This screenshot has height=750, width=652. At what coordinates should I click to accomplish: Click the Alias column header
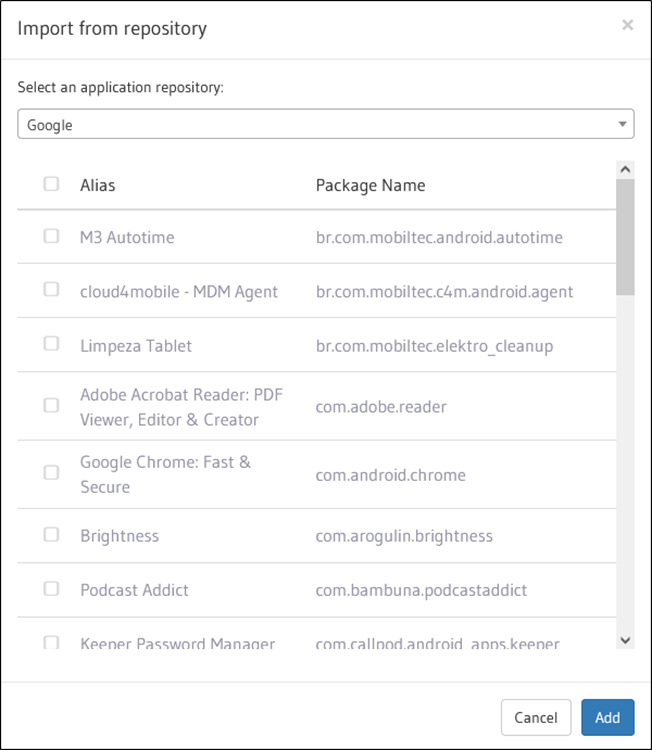click(98, 185)
